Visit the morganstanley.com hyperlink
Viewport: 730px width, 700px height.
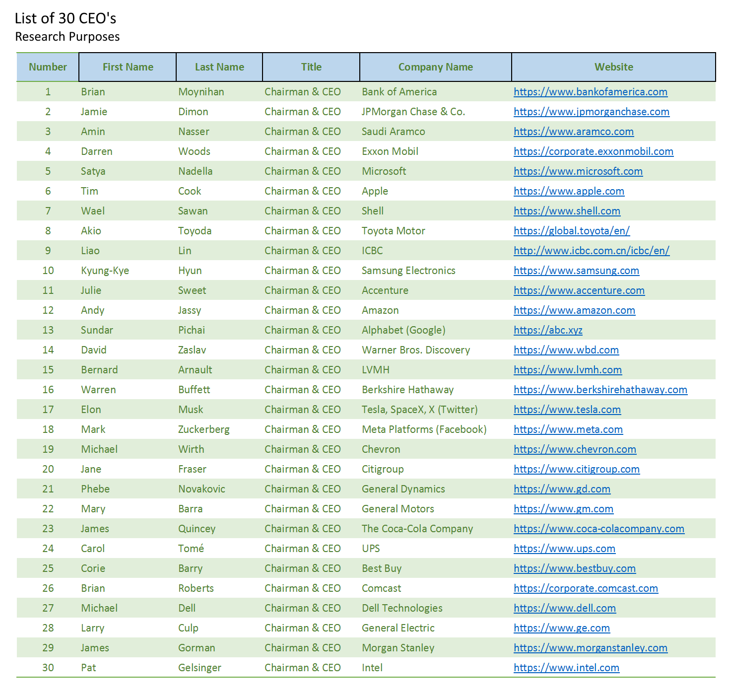591,648
